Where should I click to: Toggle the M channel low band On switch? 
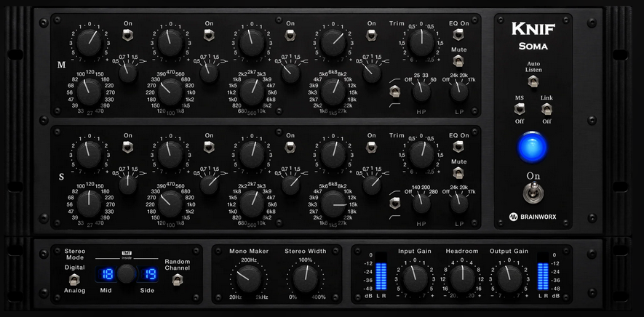(x=128, y=35)
